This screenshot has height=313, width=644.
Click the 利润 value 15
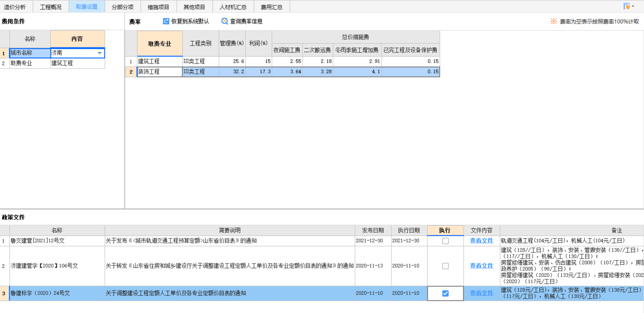[x=259, y=61]
